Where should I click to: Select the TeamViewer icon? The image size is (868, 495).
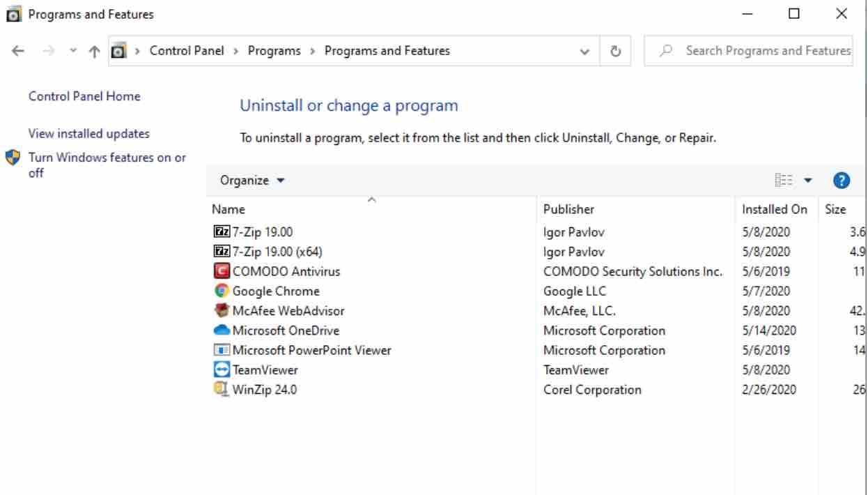[222, 370]
